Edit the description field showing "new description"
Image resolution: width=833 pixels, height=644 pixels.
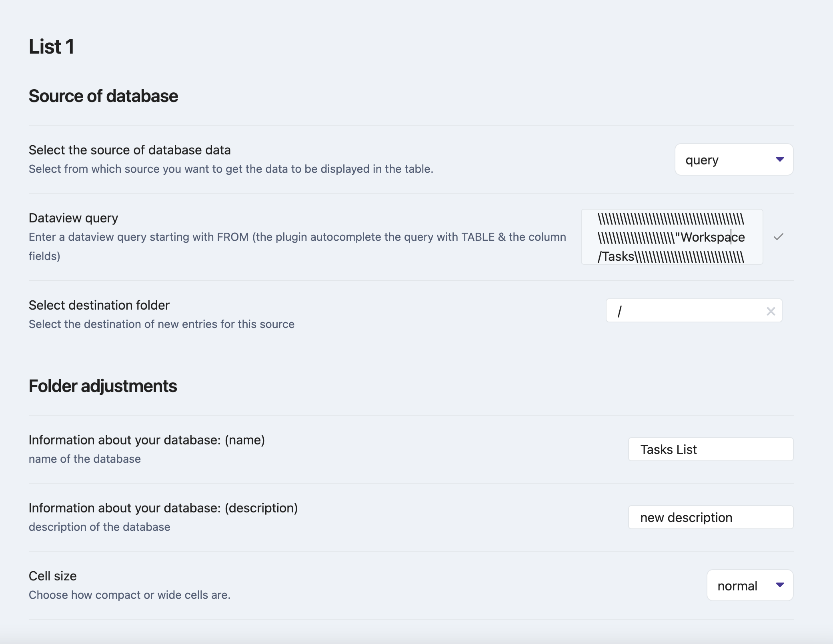tap(711, 517)
